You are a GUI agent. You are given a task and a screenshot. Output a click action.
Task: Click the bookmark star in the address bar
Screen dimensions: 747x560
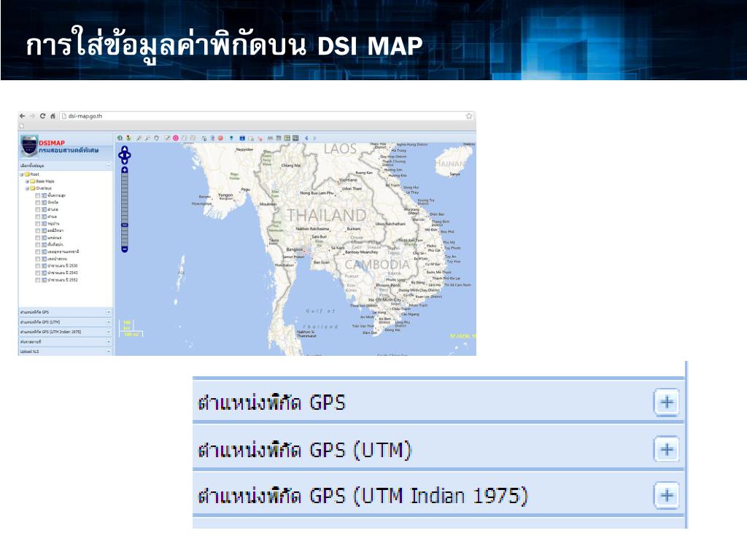(x=469, y=116)
